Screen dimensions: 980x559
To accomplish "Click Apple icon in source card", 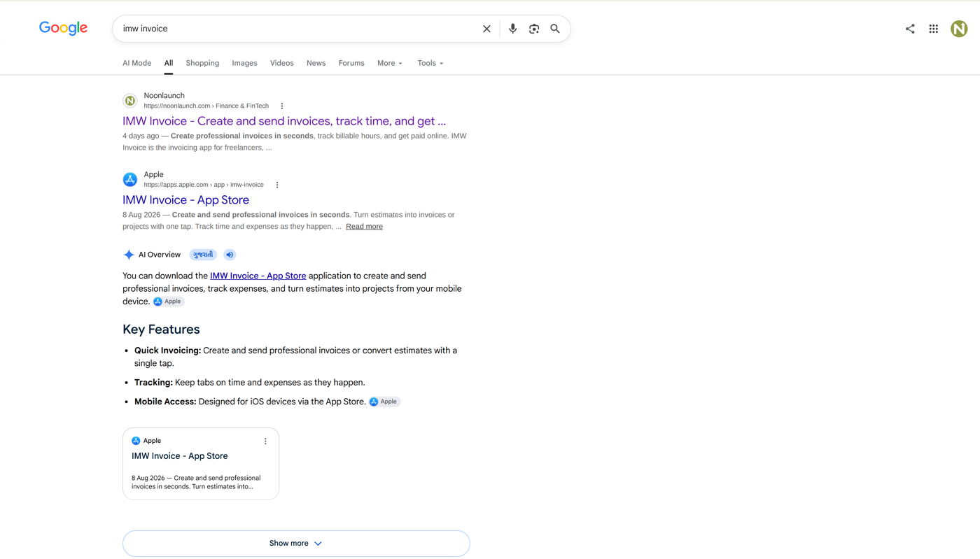I will tap(136, 441).
